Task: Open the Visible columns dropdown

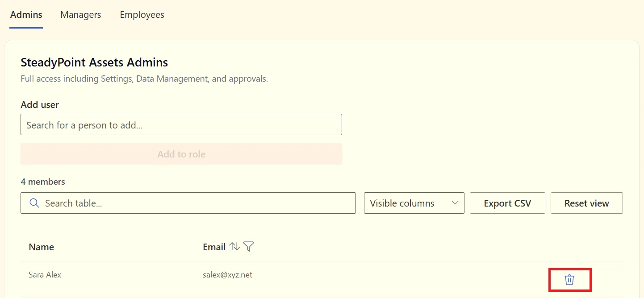Action: pyautogui.click(x=414, y=203)
